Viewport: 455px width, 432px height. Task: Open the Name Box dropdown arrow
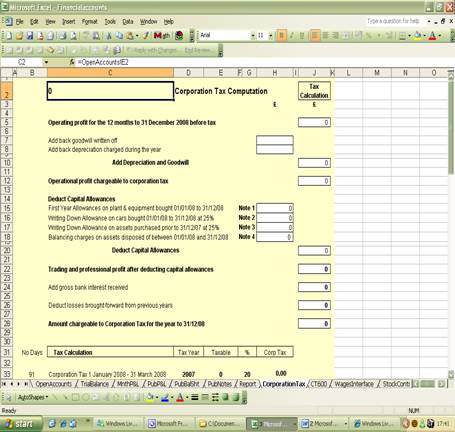[x=46, y=62]
